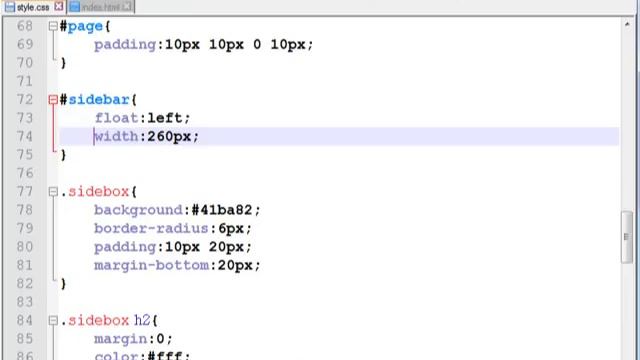
Task: Click the closing brace on line 82
Action: coord(63,284)
